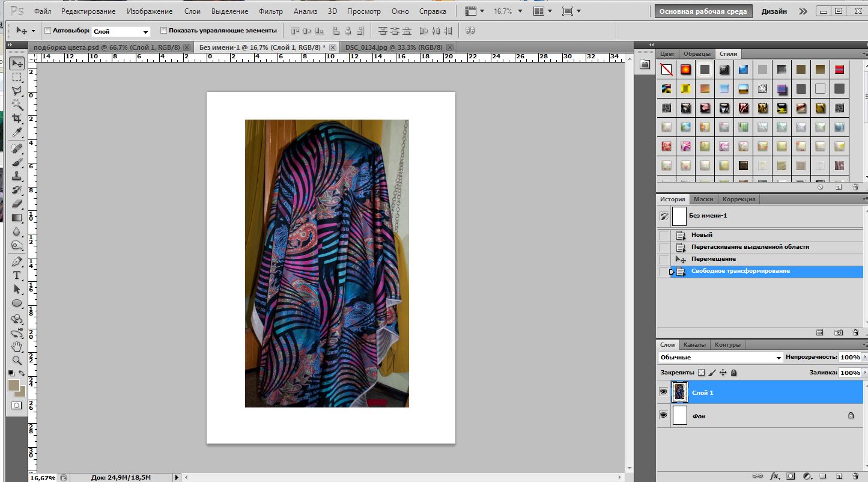Image resolution: width=868 pixels, height=482 pixels.
Task: Enable the Автовыбор checkbox
Action: point(48,30)
